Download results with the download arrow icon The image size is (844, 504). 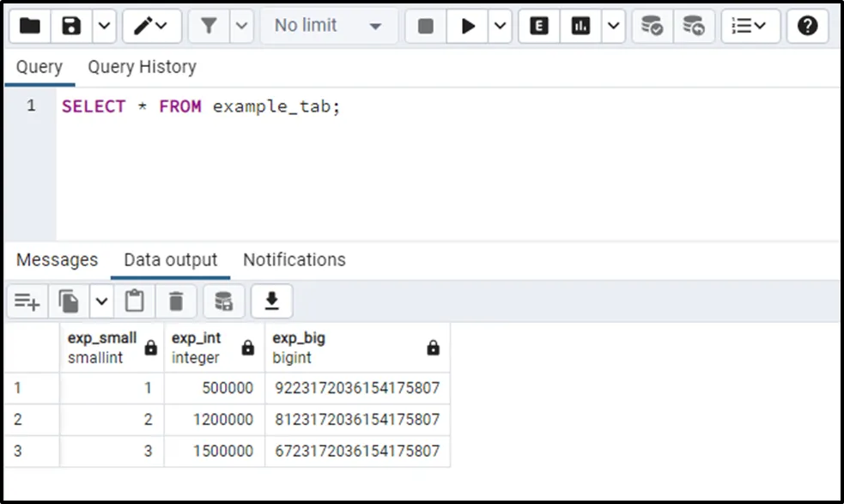[271, 301]
